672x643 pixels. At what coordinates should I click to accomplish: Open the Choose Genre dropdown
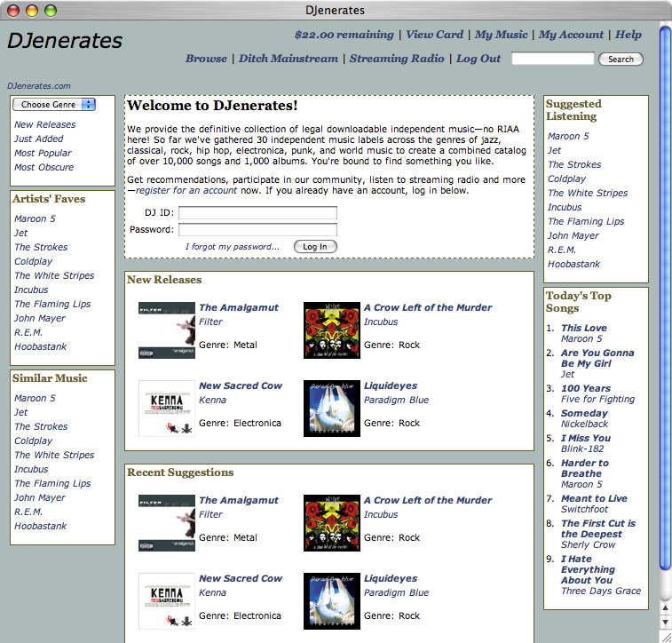coord(54,104)
